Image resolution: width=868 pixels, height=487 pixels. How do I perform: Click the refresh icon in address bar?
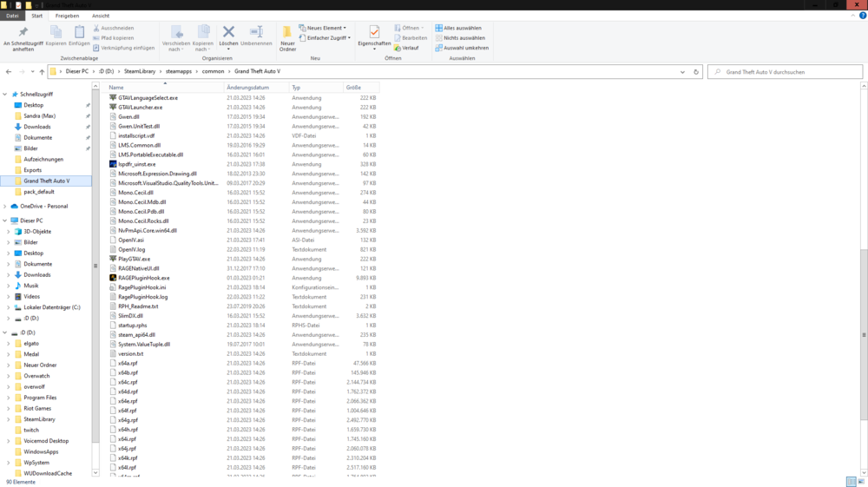(696, 72)
